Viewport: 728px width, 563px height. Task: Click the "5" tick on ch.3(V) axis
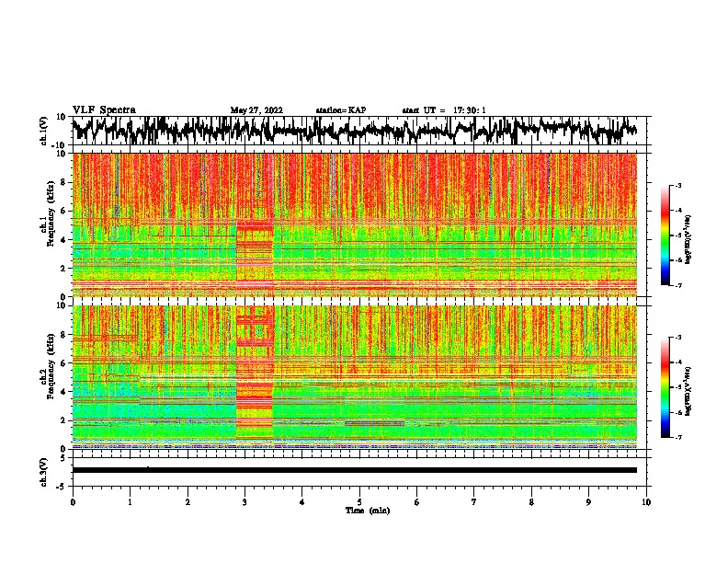coord(63,458)
